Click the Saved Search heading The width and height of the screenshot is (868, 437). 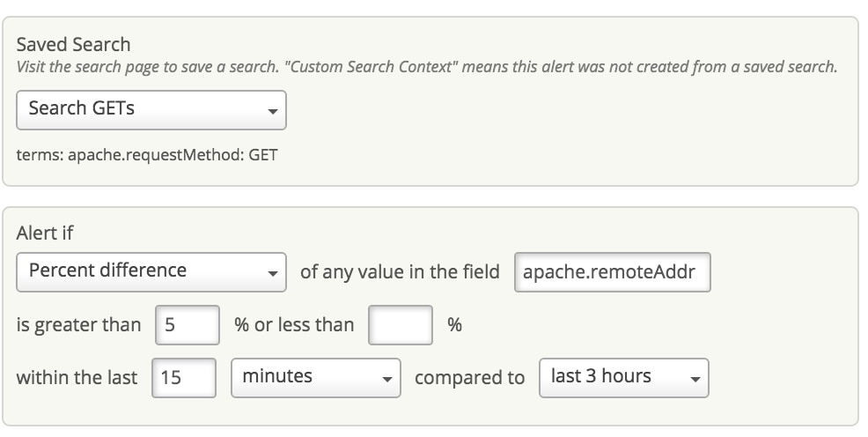tap(73, 45)
